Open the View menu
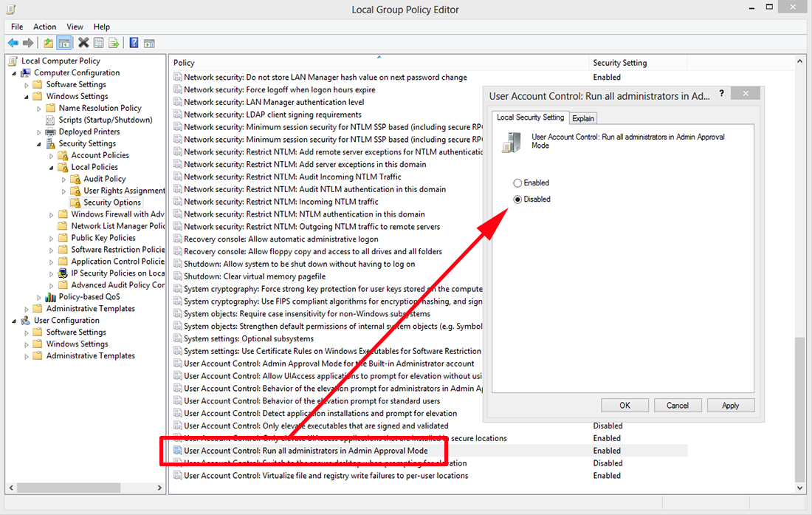This screenshot has width=812, height=515. point(75,27)
